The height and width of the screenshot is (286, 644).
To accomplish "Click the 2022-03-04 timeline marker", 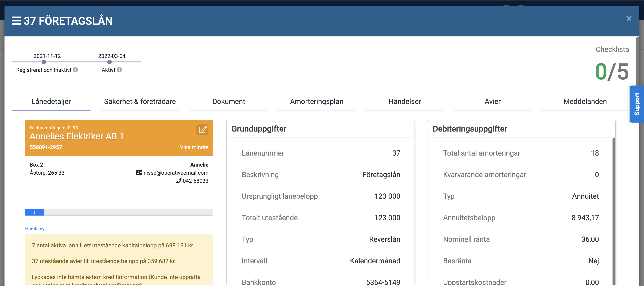I will point(110,62).
